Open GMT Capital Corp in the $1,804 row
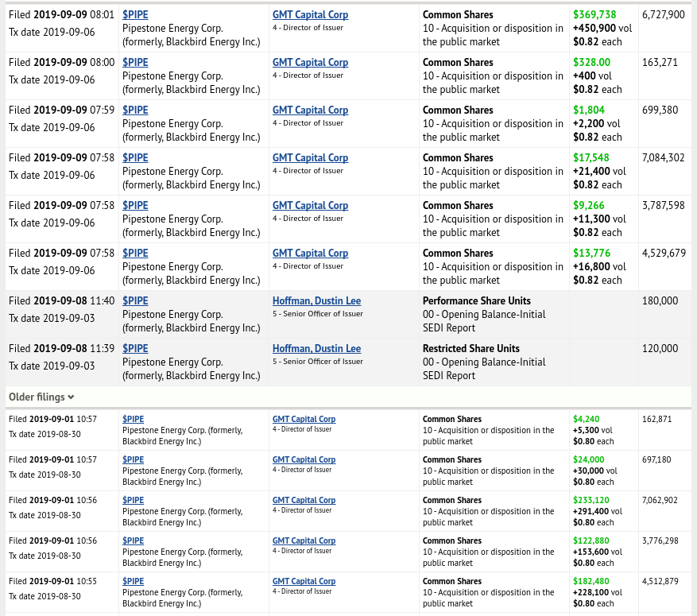Image resolution: width=697 pixels, height=616 pixels. point(310,110)
